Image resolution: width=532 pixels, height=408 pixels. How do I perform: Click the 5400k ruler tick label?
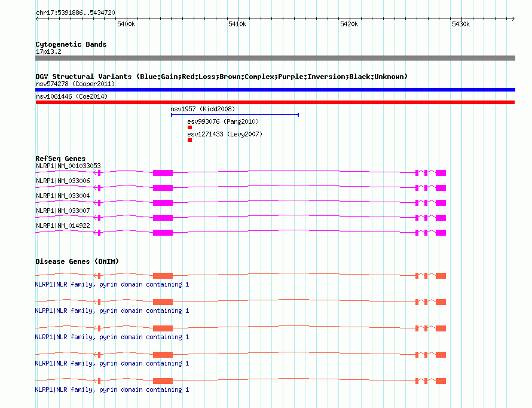pos(126,24)
